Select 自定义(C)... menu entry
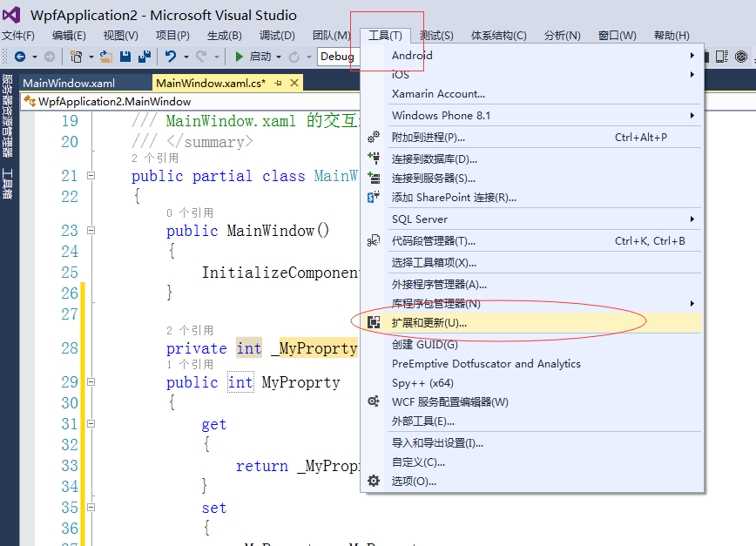756x546 pixels. [x=530, y=462]
